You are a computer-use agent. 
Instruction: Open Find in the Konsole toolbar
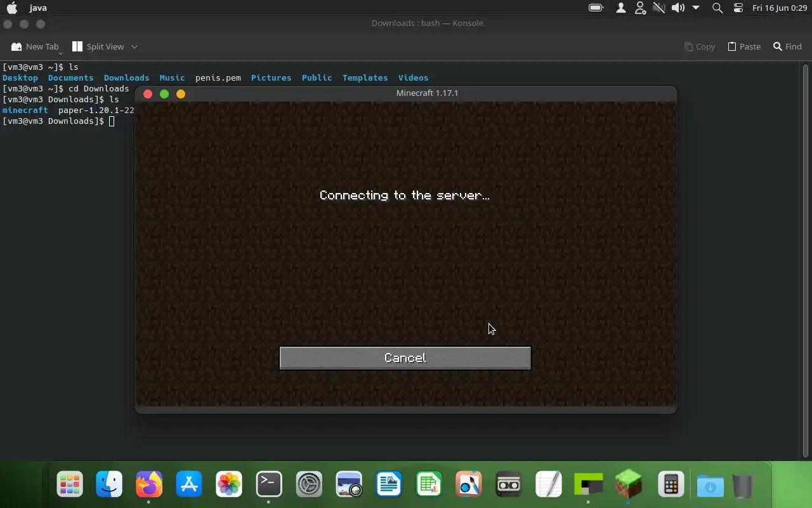click(787, 46)
